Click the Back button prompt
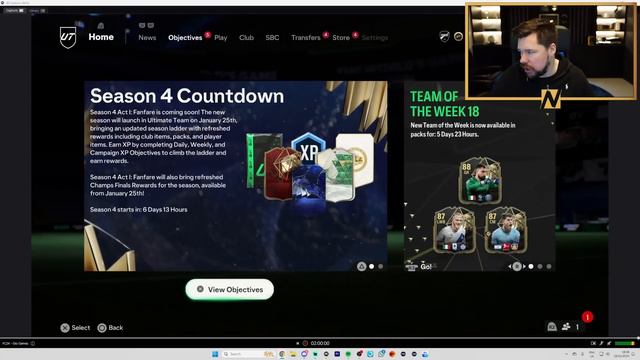Viewport: 640px width, 360px height. click(x=110, y=328)
